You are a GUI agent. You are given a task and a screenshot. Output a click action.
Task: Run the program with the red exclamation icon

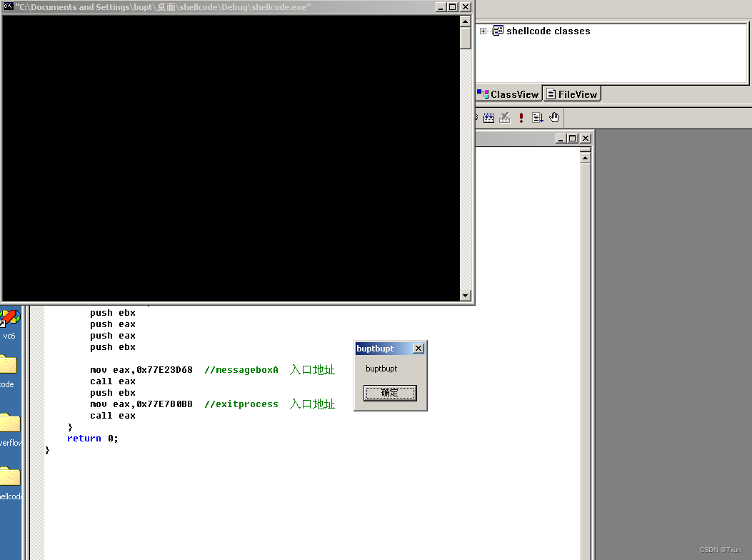tap(521, 118)
